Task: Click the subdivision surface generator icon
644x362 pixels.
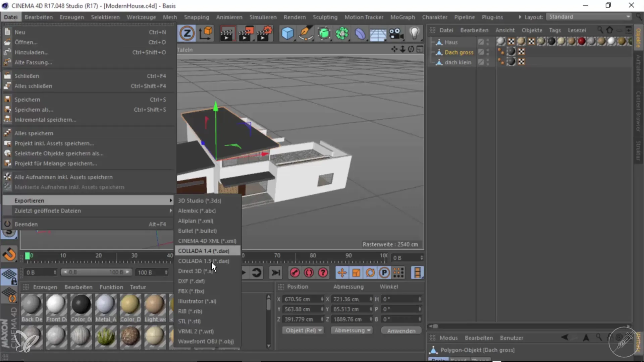Action: pyautogui.click(x=324, y=34)
